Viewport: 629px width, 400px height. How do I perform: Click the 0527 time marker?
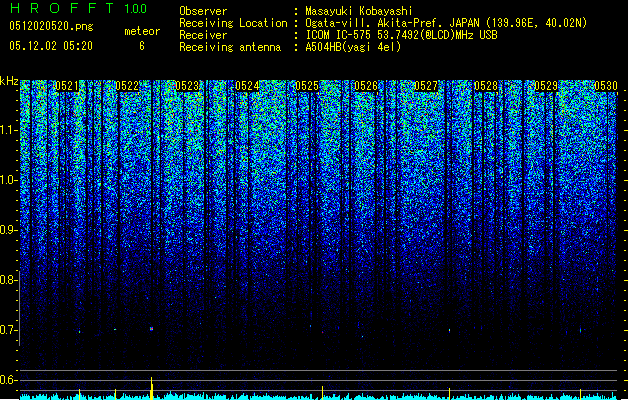click(x=426, y=86)
